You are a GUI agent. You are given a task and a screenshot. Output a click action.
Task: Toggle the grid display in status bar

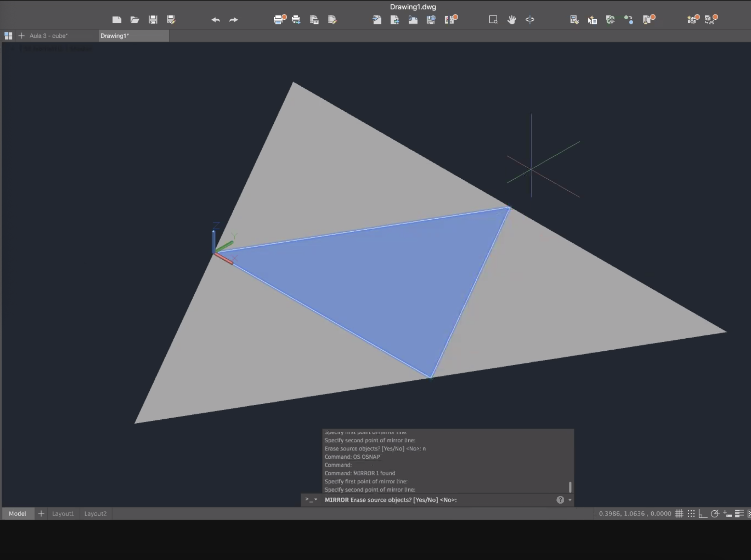click(679, 513)
